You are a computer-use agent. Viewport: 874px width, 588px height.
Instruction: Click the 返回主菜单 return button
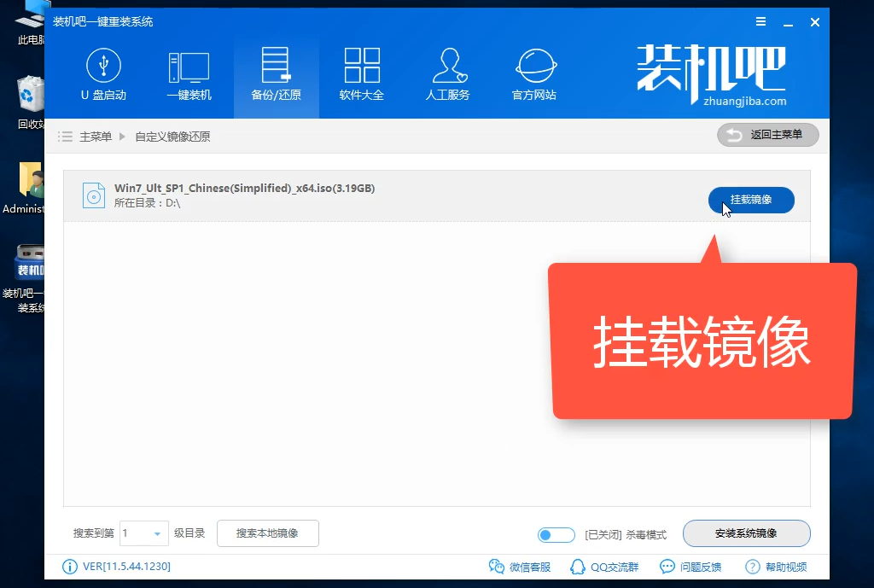767,135
